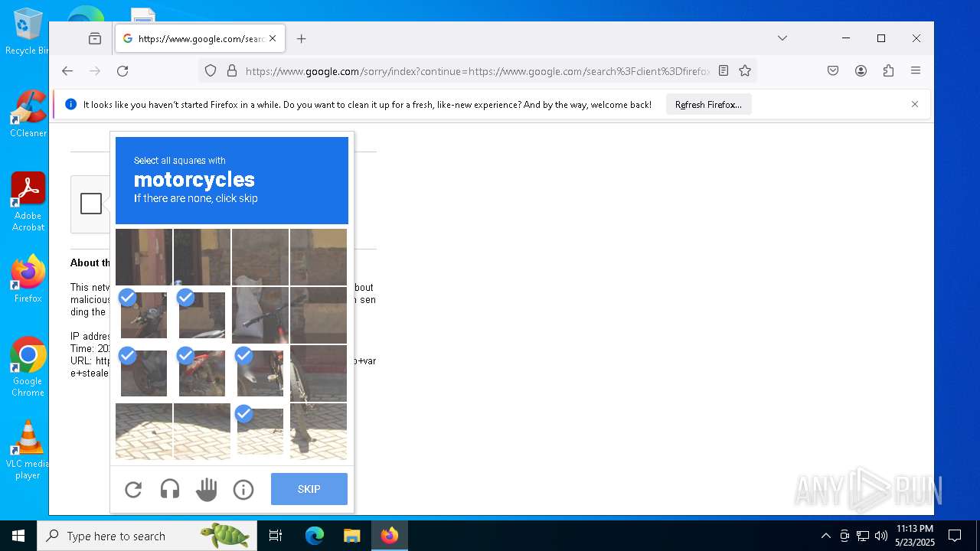Open Adobe Acrobat desktop shortcut
Screen dimensions: 980x551
click(x=28, y=202)
